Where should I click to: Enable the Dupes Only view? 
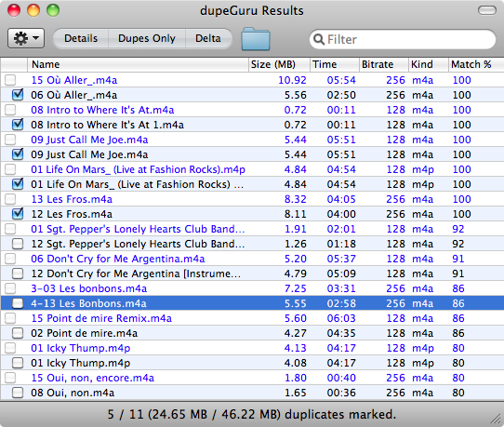pyautogui.click(x=147, y=38)
